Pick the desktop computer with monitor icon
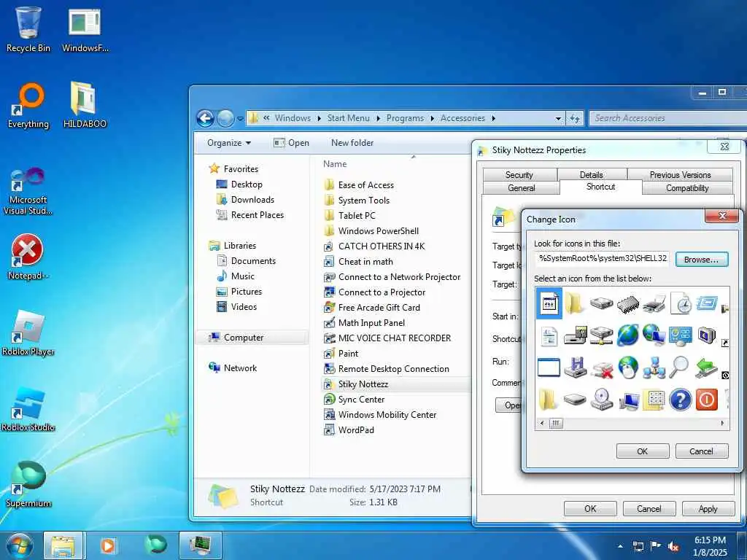 click(628, 400)
